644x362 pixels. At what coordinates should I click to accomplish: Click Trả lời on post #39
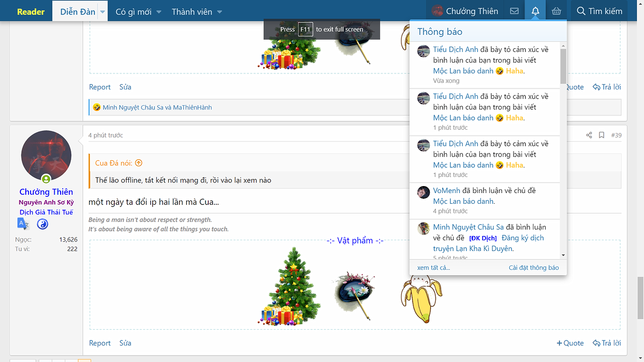607,343
